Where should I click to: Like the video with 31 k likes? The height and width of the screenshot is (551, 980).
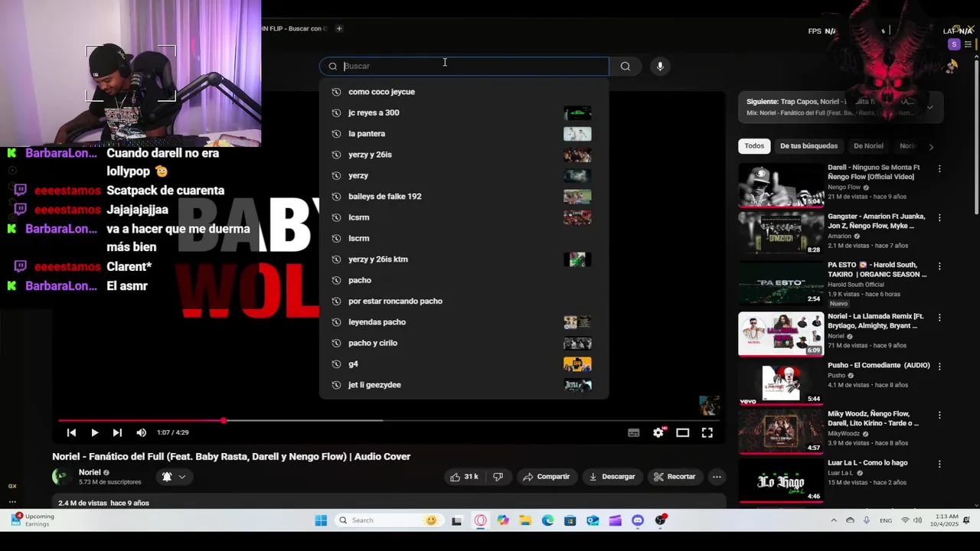click(x=464, y=477)
